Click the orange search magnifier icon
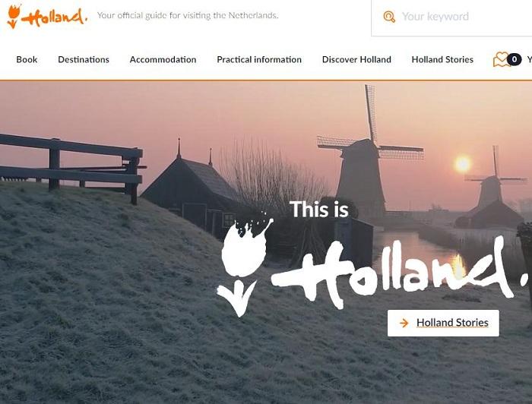This screenshot has width=532, height=404. (389, 17)
